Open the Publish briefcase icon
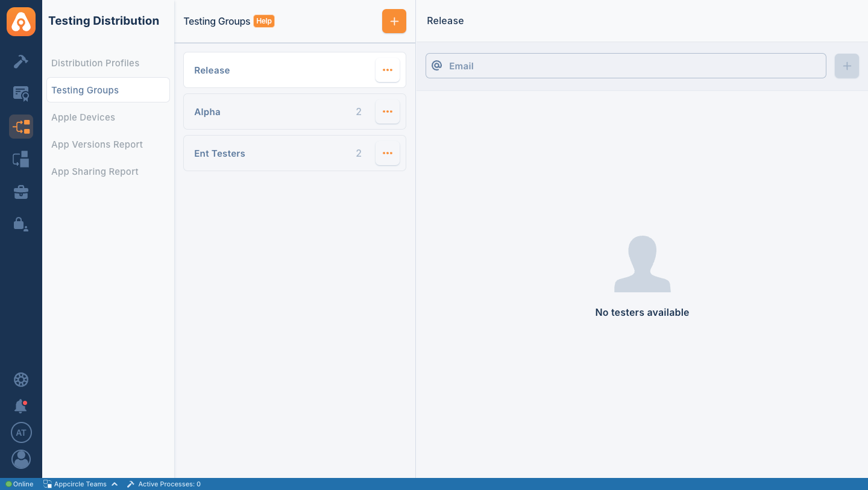Viewport: 868px width, 490px height. [x=21, y=192]
